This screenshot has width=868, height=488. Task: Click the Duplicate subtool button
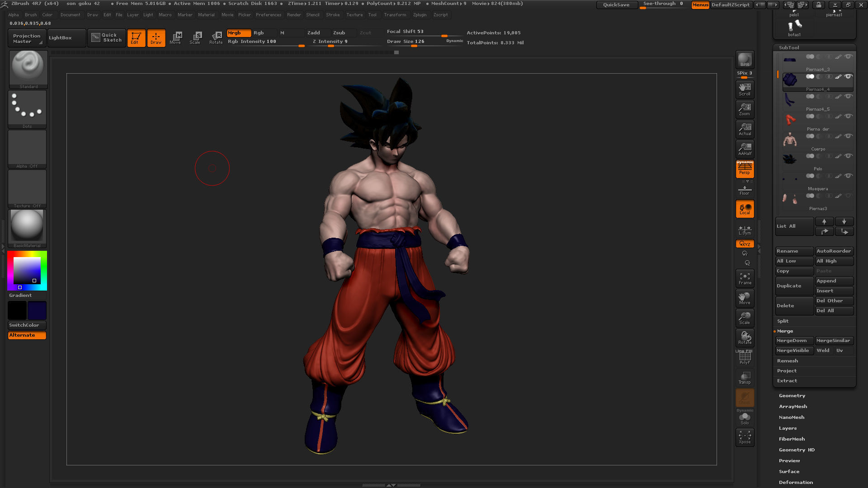794,286
